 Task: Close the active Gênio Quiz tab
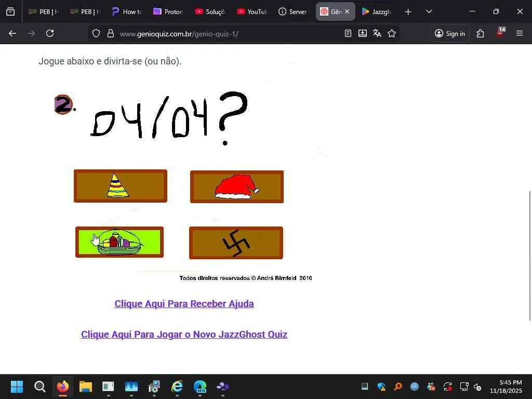pos(347,11)
